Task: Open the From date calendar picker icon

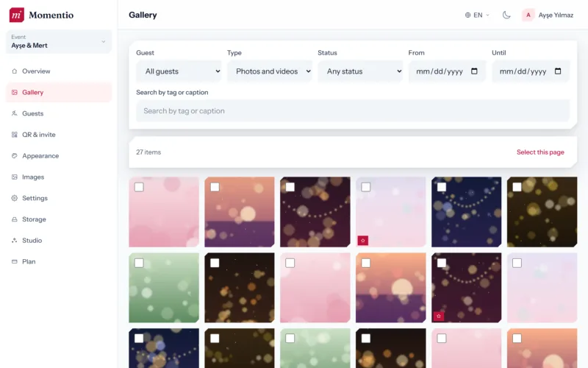Action: tap(474, 71)
